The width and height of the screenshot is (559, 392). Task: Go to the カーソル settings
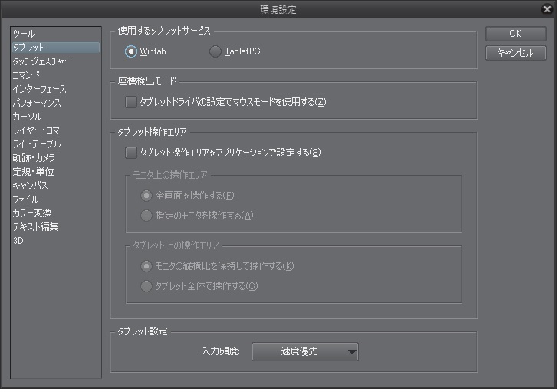[56, 117]
